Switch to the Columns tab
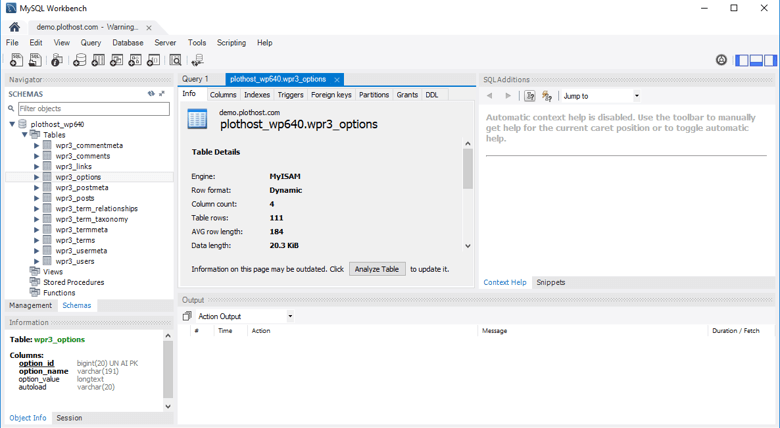780x428 pixels. click(x=223, y=95)
